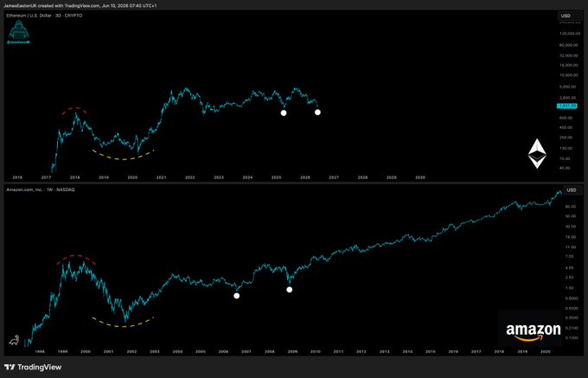The height and width of the screenshot is (378, 588).
Task: Click the small swan icon in the Amazon pane
Action: pyautogui.click(x=14, y=341)
